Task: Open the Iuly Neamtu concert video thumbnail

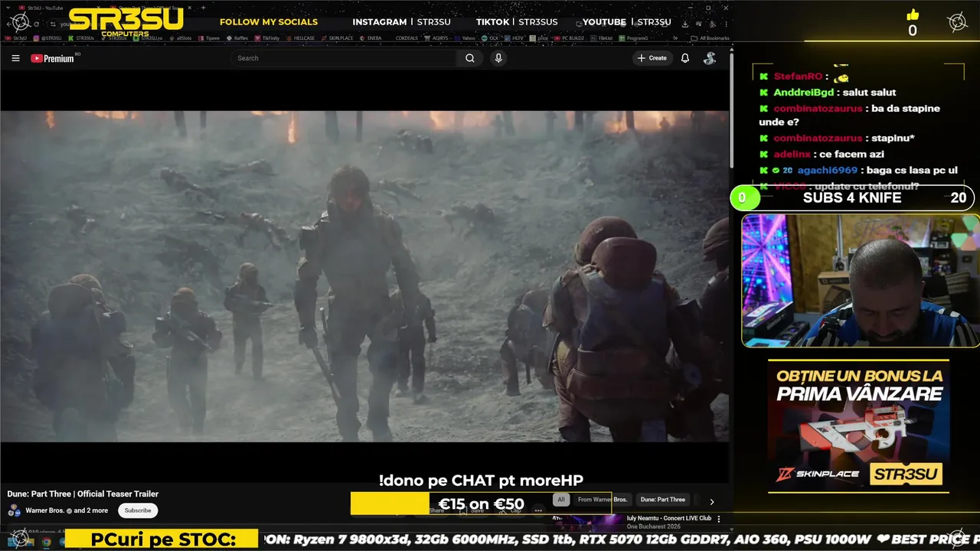Action: (588, 523)
